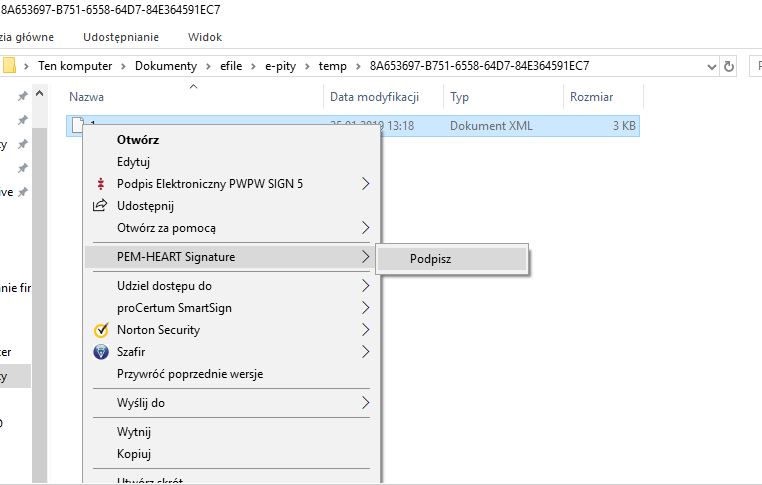Click the navigation pane scroll up arrow
The image size is (762, 485).
click(40, 95)
